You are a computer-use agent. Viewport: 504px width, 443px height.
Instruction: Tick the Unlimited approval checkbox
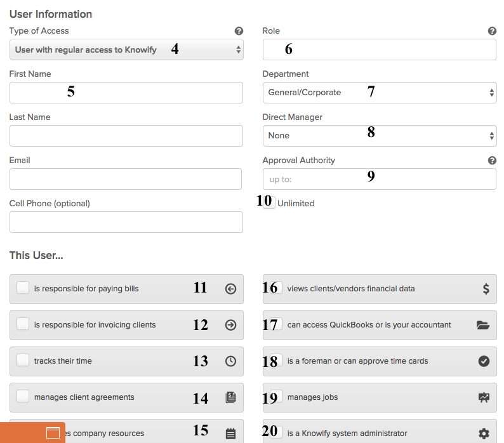point(270,202)
